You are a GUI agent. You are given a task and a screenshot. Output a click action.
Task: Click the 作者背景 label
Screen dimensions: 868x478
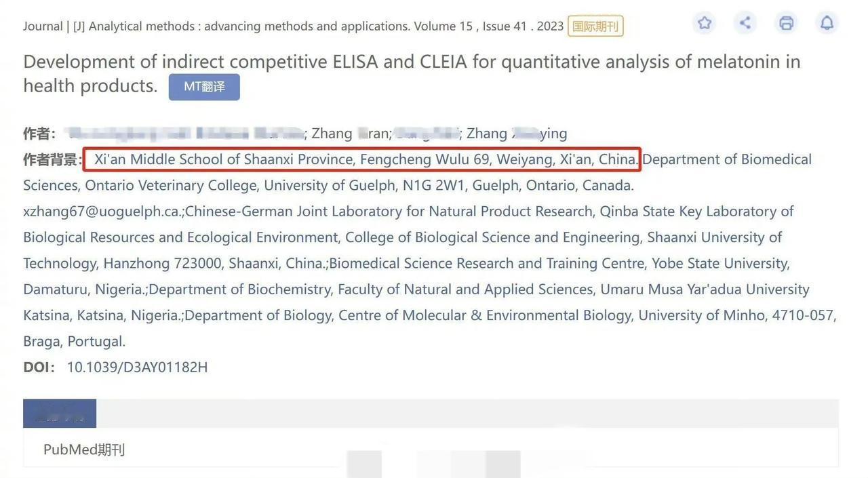(x=52, y=159)
